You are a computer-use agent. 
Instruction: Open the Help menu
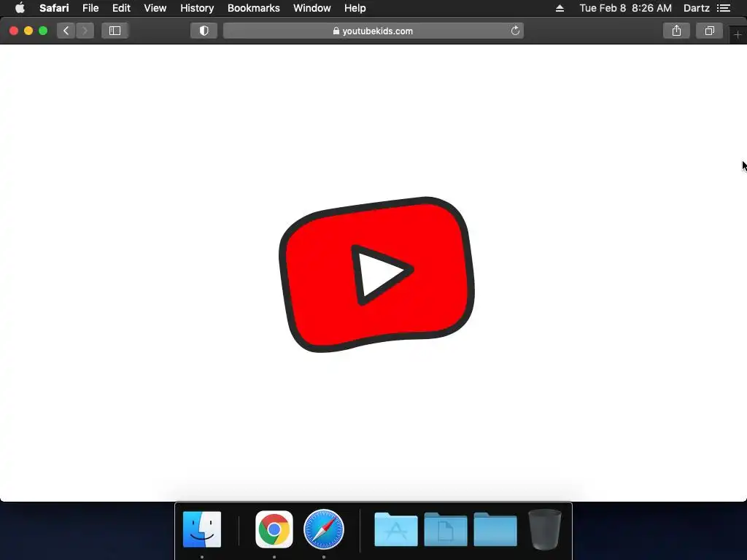tap(355, 8)
